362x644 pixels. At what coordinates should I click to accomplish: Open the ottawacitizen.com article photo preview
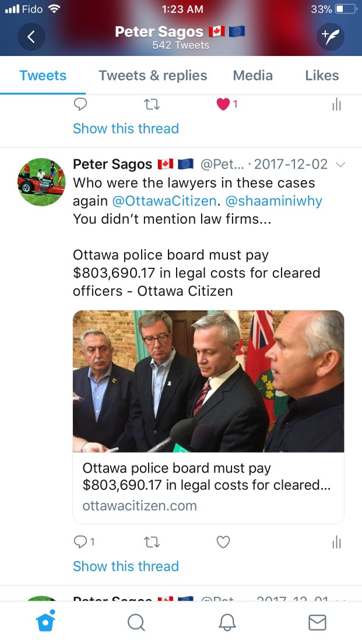click(209, 381)
